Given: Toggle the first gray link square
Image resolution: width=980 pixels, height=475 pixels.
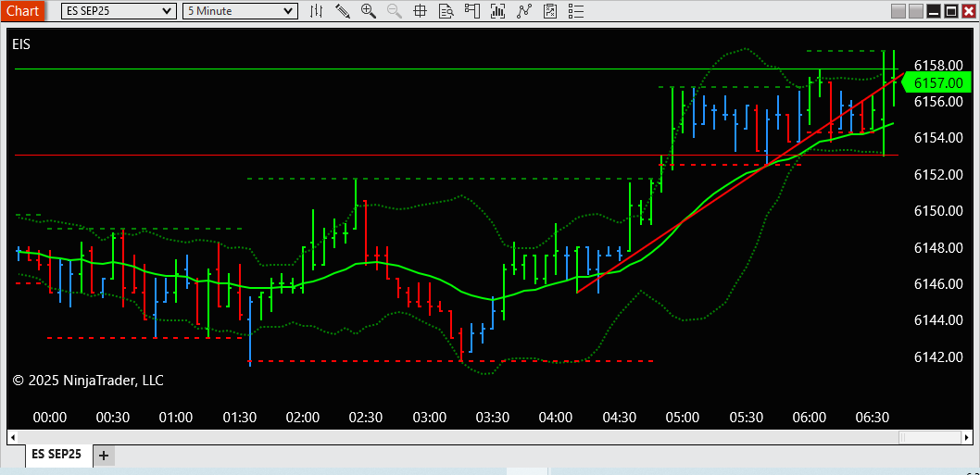Looking at the screenshot, I should [898, 11].
